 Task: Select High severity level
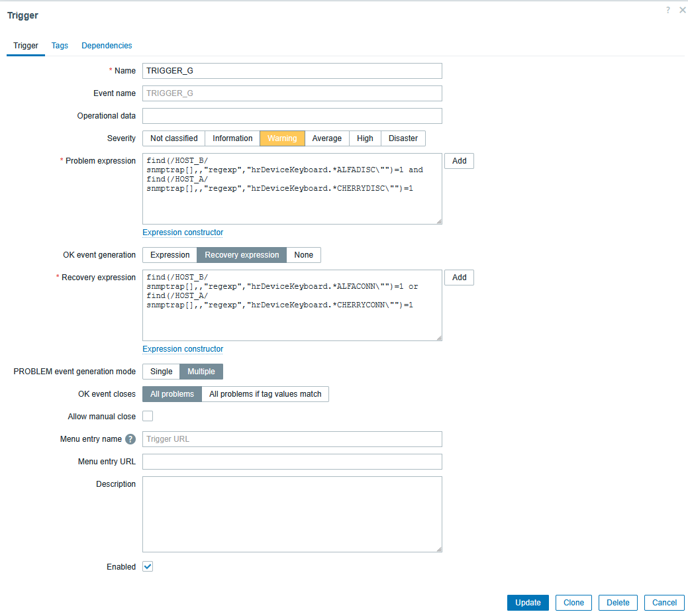coord(365,138)
